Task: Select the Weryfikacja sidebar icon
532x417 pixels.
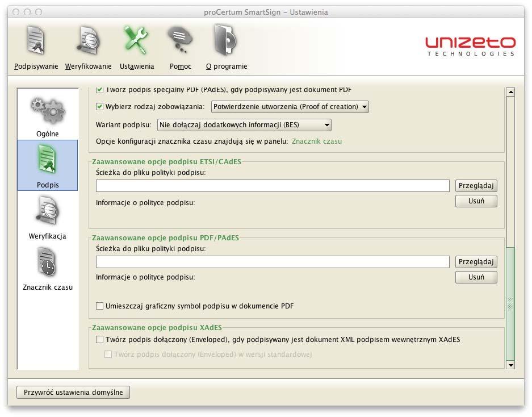Action: click(x=48, y=211)
